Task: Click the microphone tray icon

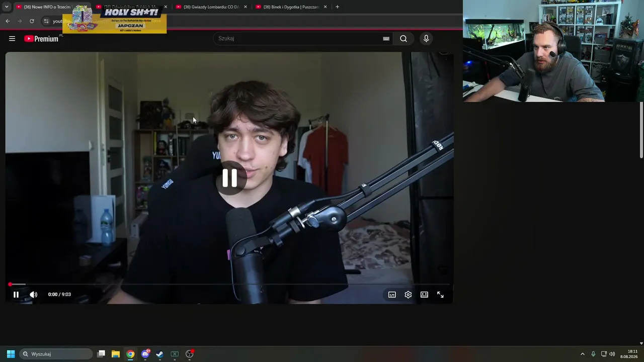Action: click(x=593, y=354)
